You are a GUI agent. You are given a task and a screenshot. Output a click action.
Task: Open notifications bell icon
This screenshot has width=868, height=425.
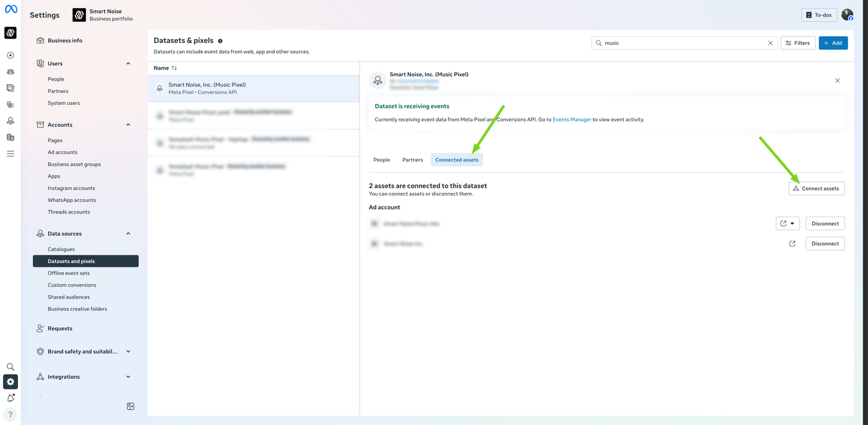pyautogui.click(x=11, y=398)
